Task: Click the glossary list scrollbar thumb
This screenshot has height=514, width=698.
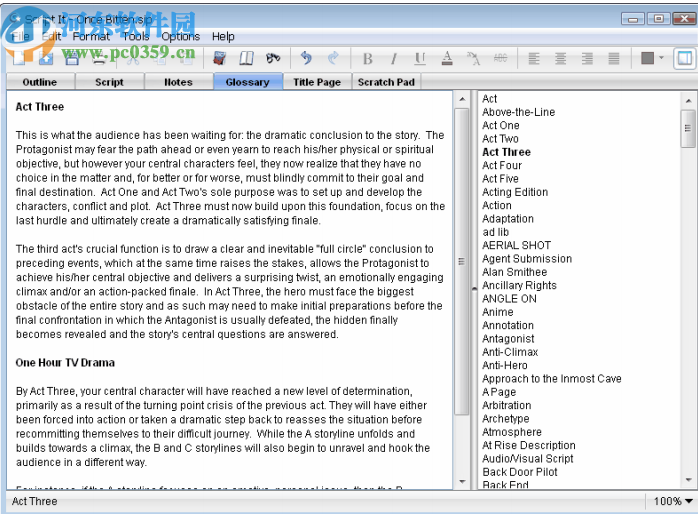Action: click(x=688, y=129)
